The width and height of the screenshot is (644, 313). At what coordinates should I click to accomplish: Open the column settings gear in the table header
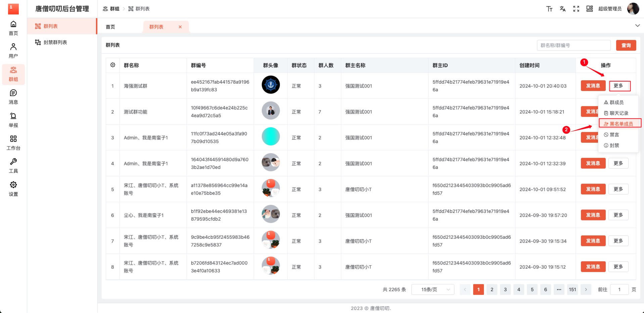click(113, 65)
